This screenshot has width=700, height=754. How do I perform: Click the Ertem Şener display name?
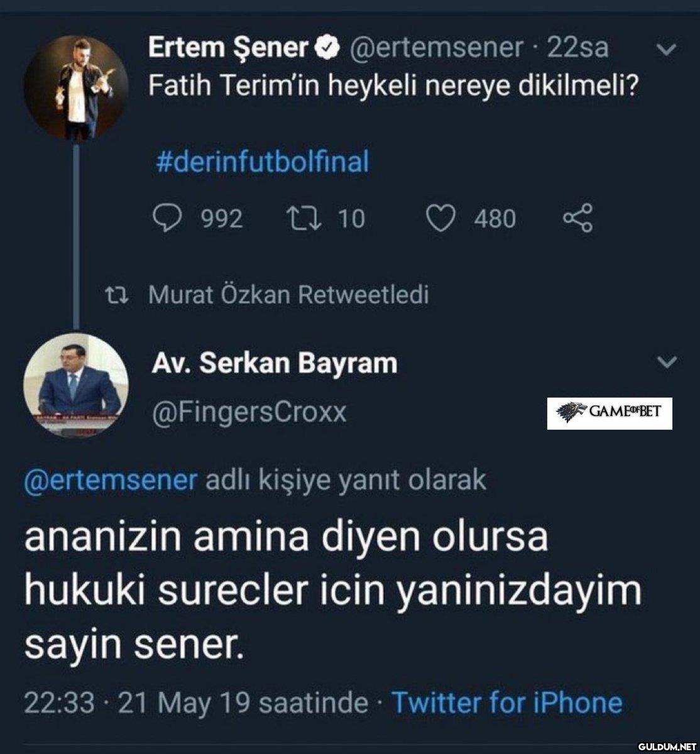[x=228, y=48]
